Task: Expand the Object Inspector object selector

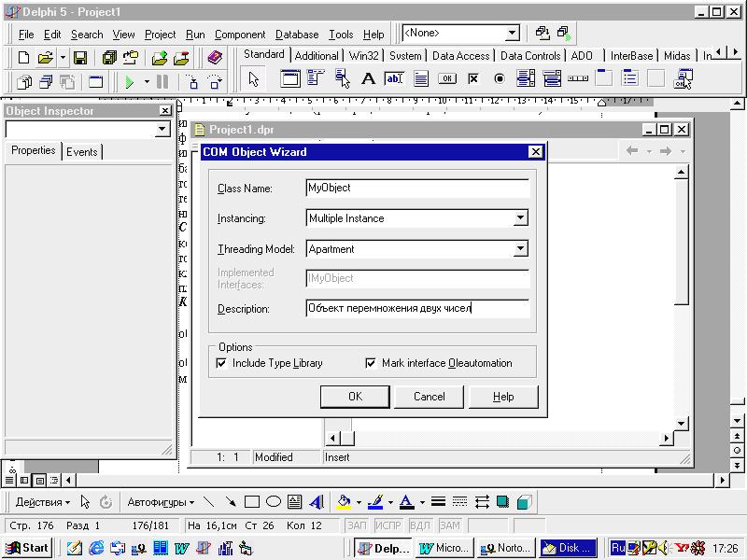Action: [x=162, y=129]
